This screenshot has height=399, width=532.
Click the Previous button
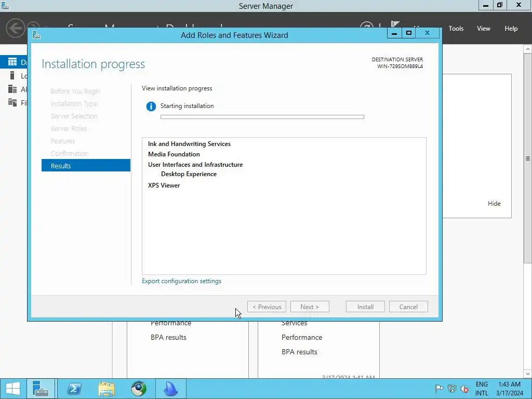pyautogui.click(x=267, y=307)
